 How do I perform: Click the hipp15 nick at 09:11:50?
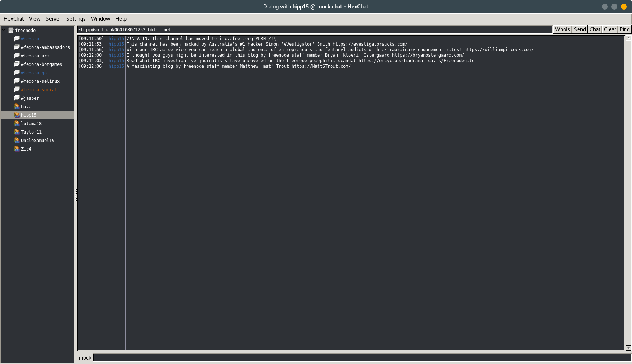(x=116, y=39)
